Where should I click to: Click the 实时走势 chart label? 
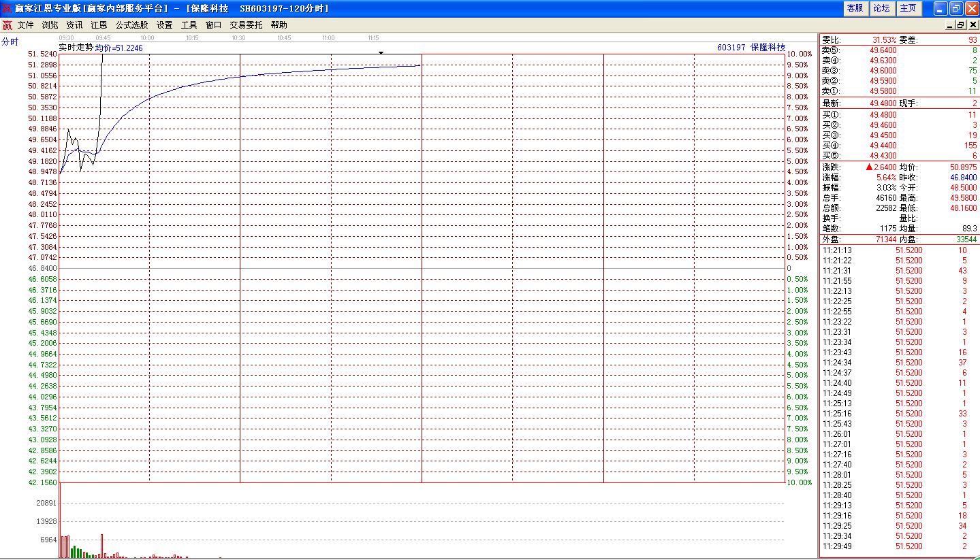(x=76, y=48)
